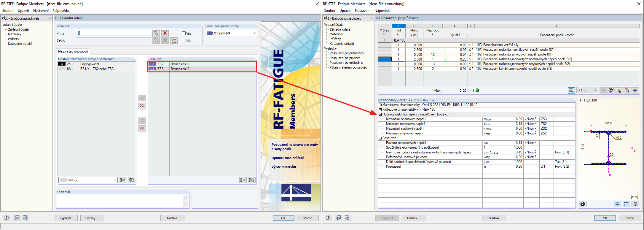Select Kategorie detailů in left window tree
The height and width of the screenshot is (230, 644).
click(20, 44)
